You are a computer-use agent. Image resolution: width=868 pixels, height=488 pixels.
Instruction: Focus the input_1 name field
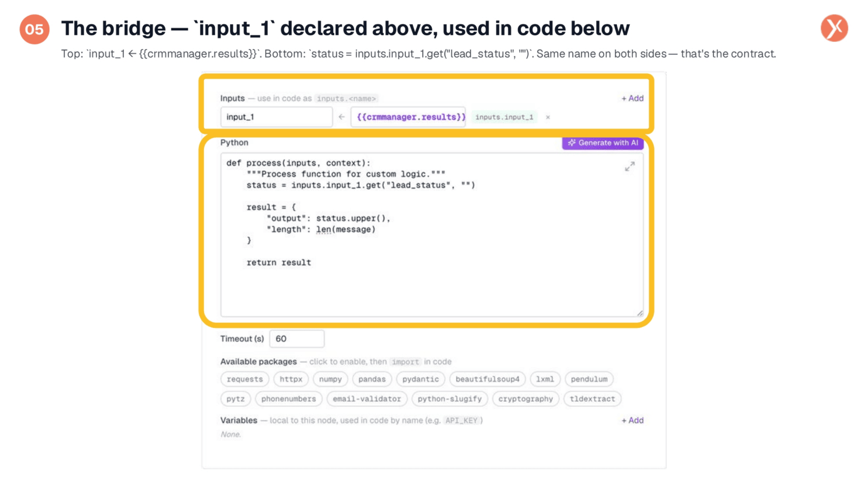tap(276, 117)
